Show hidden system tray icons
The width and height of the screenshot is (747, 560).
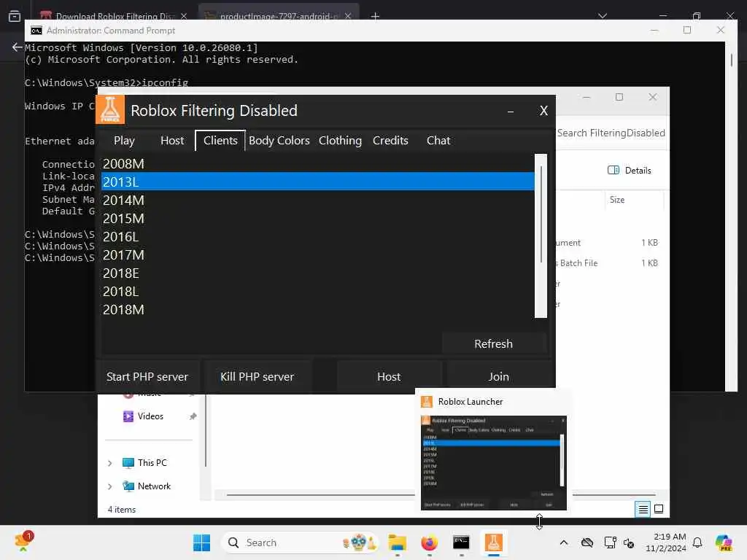tap(564, 542)
